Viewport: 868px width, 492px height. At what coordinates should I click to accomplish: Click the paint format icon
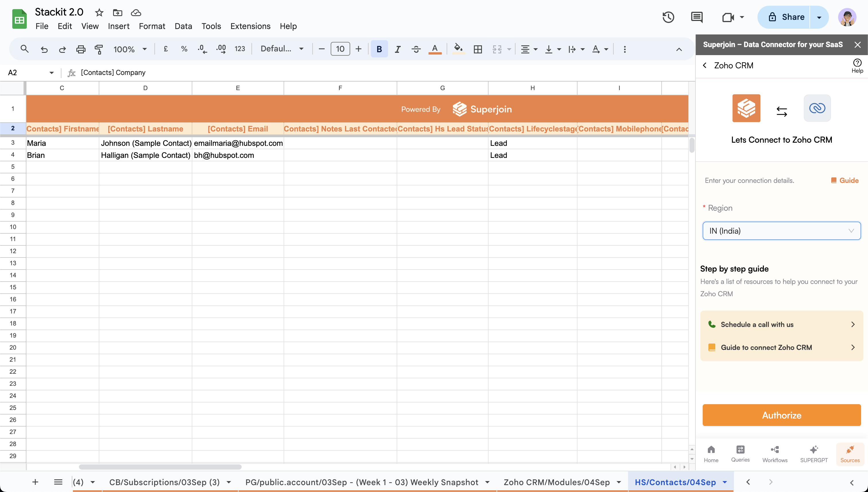coord(99,49)
